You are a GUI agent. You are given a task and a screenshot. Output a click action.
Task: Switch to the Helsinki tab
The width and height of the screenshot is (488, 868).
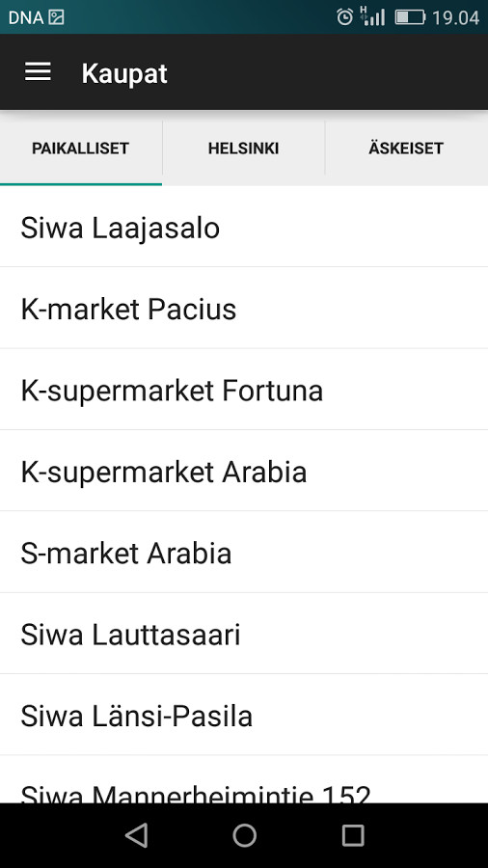[x=243, y=149]
